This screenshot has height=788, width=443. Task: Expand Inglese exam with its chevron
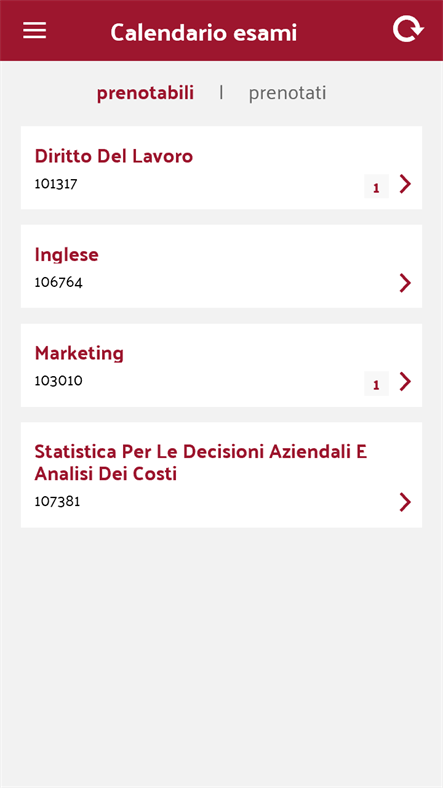405,283
